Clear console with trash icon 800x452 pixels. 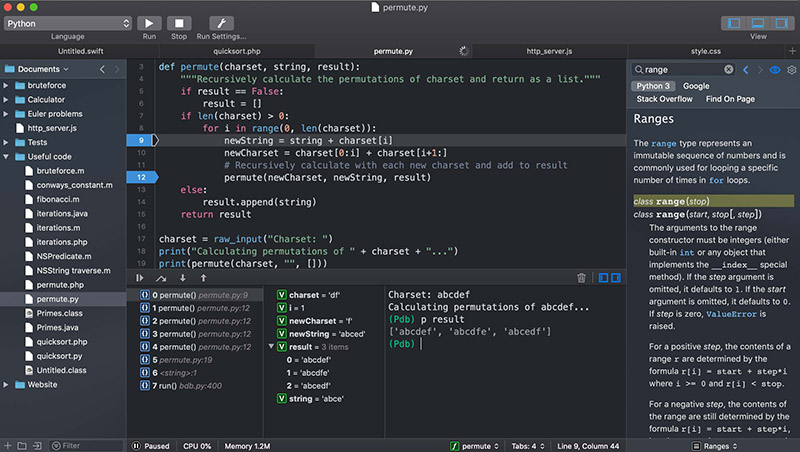point(581,278)
